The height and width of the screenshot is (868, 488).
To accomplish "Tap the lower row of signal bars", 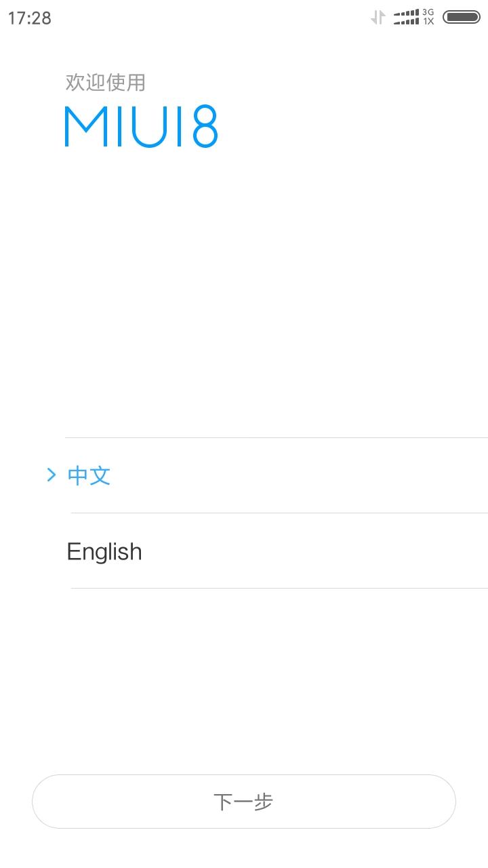I will click(x=406, y=22).
